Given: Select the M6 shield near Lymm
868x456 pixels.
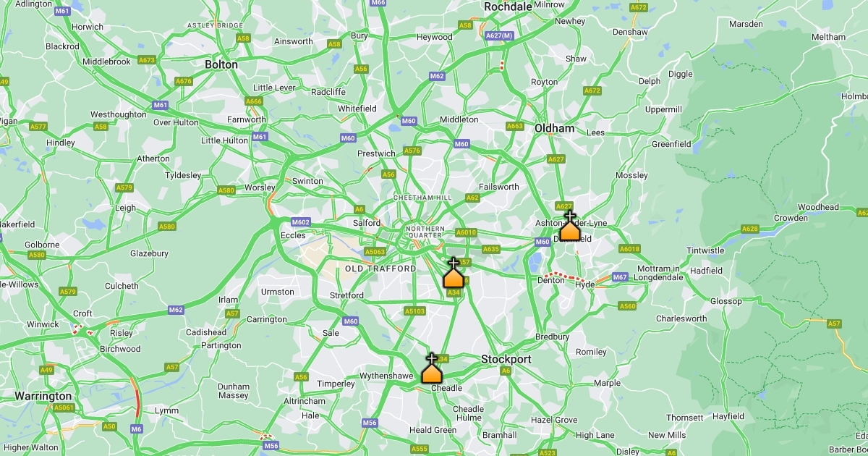Looking at the screenshot, I should tap(137, 429).
